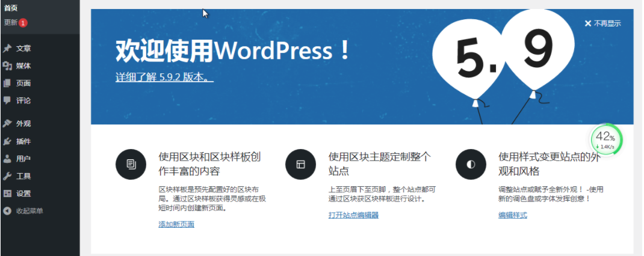Click the 添加新页面 link
This screenshot has width=644, height=256.
coord(176,224)
